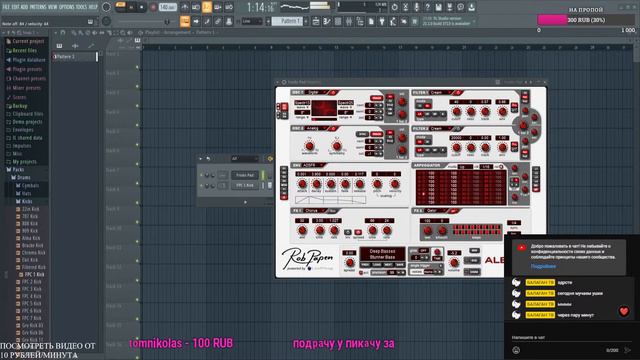The width and height of the screenshot is (640, 360).
Task: Open the channel rack view icon
Action: [338, 21]
